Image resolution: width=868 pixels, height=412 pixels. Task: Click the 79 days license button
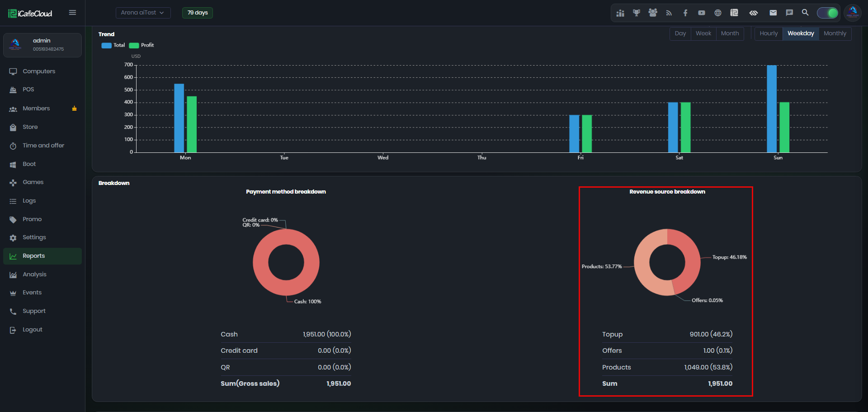[x=198, y=13]
